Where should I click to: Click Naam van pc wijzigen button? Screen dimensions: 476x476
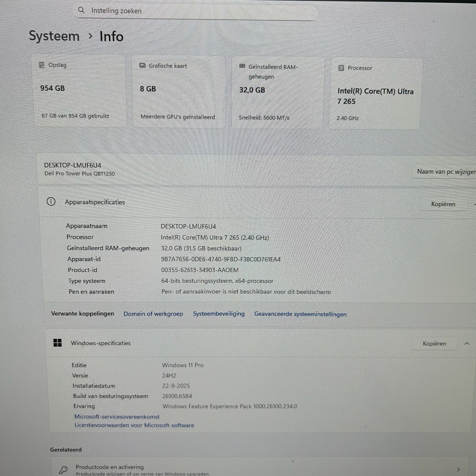pyautogui.click(x=446, y=172)
